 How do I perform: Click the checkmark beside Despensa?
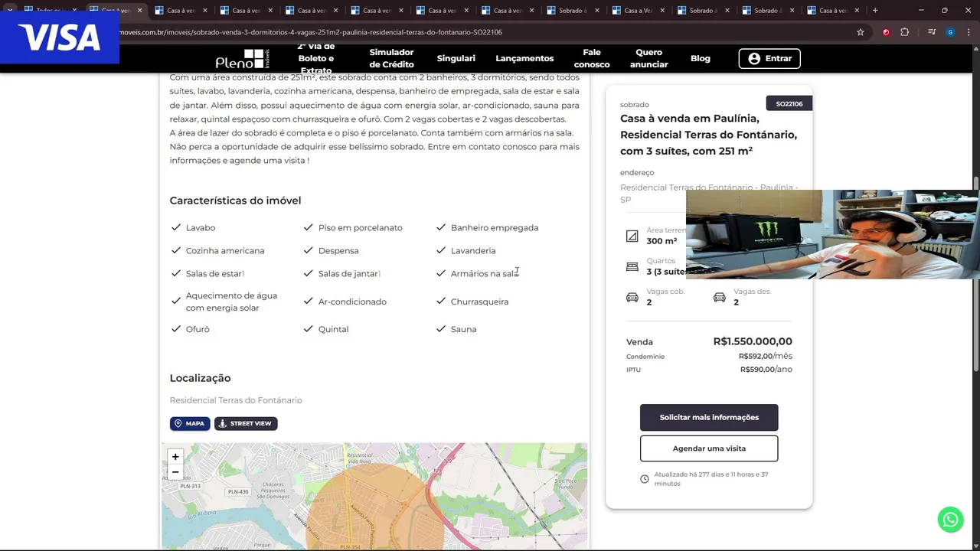coord(308,249)
